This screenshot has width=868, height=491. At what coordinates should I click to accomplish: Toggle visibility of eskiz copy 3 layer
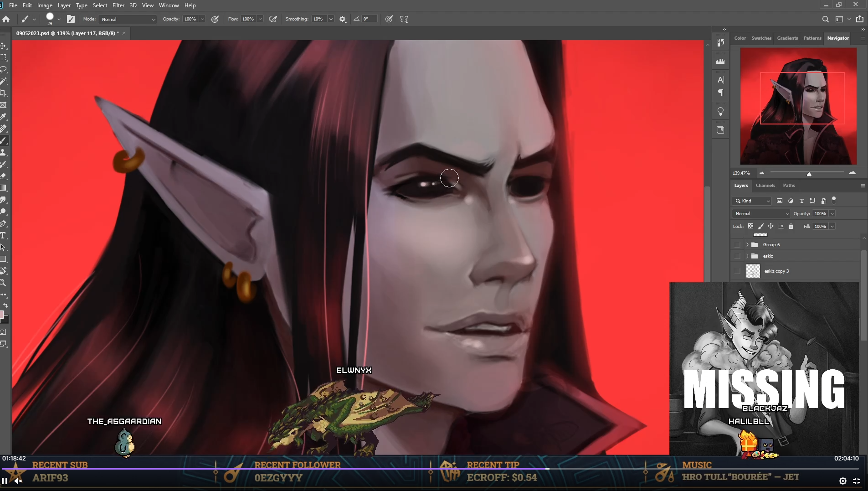tap(737, 271)
